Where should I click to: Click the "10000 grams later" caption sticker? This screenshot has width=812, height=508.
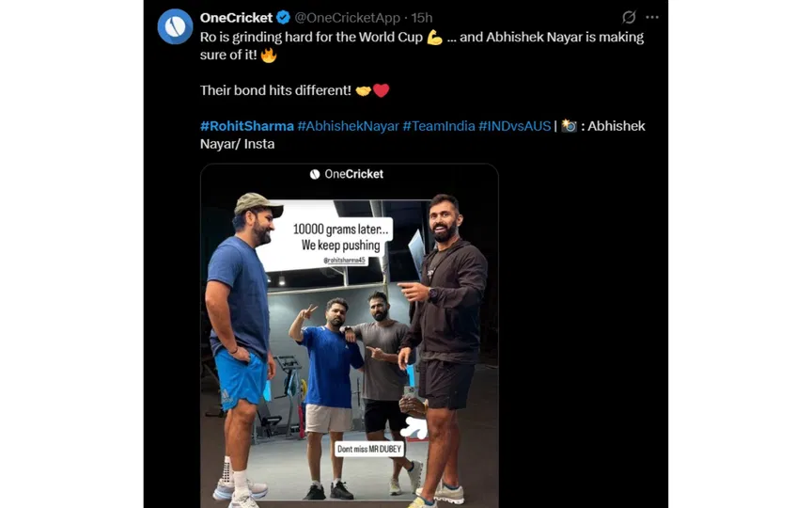pyautogui.click(x=341, y=236)
